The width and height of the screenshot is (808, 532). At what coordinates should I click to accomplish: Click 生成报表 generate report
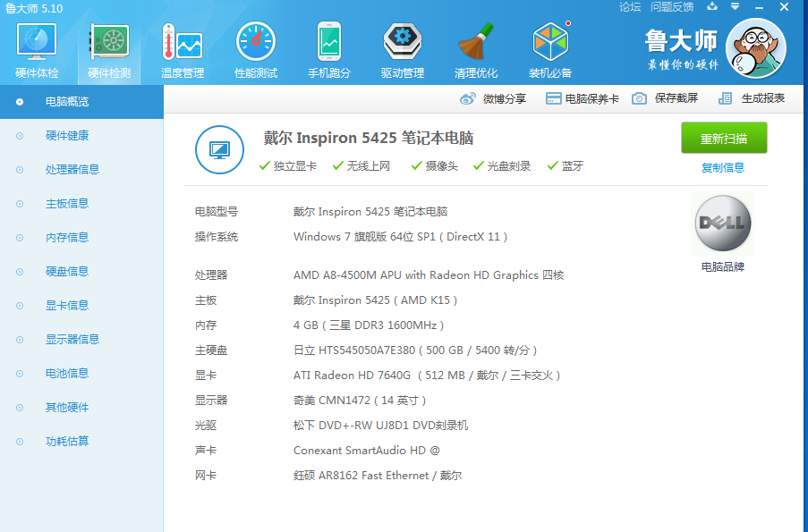(x=752, y=98)
